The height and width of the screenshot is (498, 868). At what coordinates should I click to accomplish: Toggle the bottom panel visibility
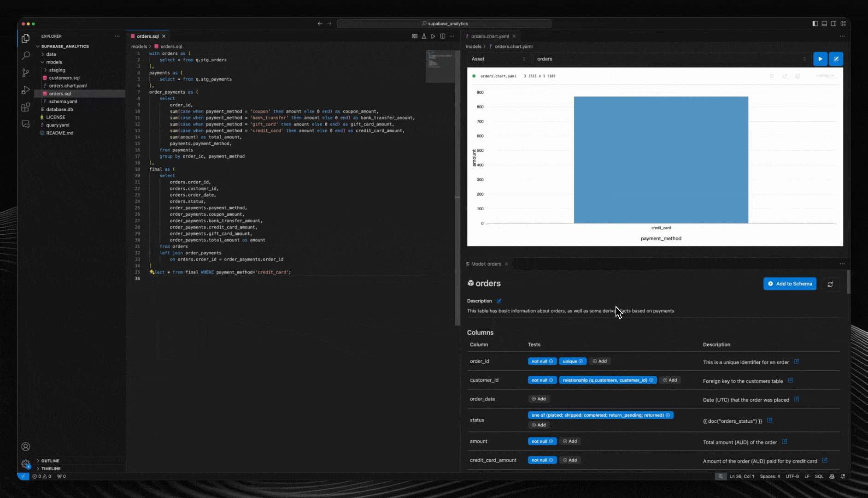(x=824, y=24)
